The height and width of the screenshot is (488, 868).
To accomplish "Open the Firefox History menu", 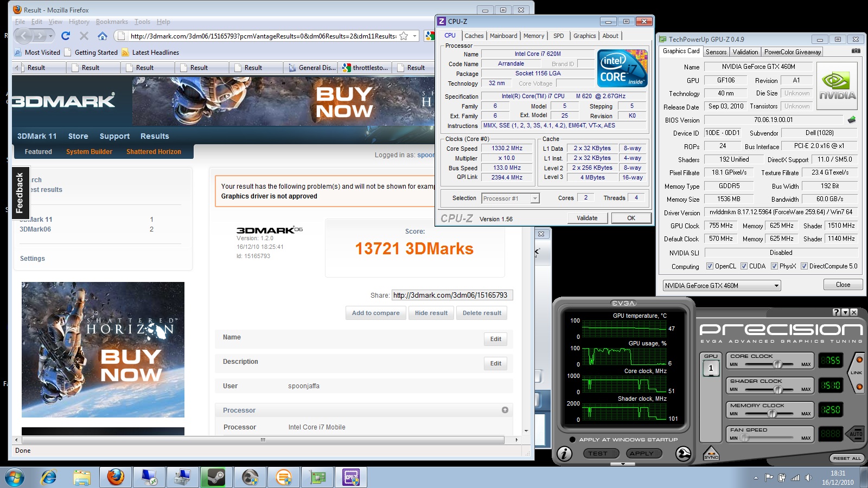I will pyautogui.click(x=79, y=22).
